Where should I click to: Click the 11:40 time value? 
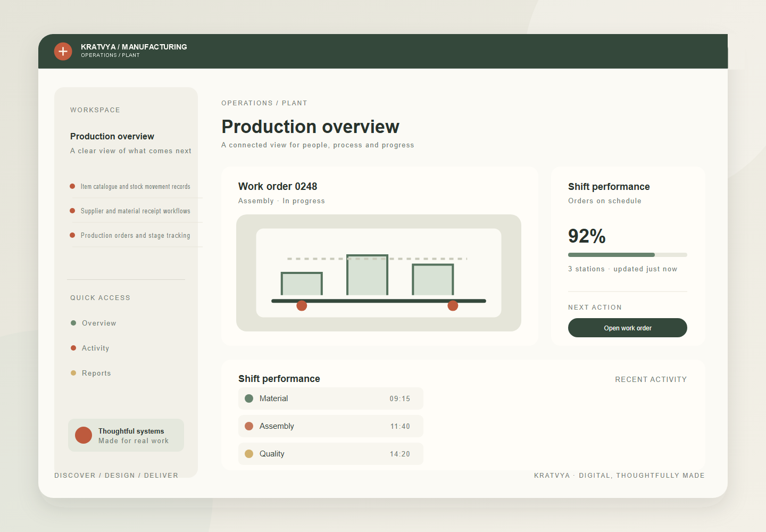click(400, 426)
